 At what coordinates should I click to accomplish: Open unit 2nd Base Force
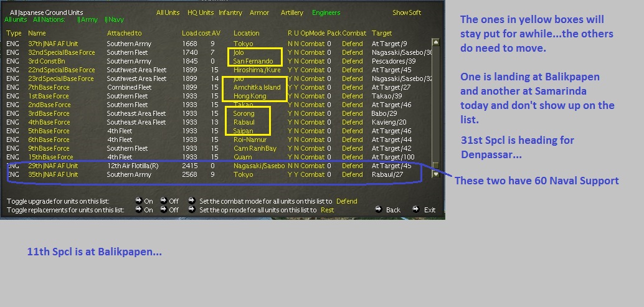pos(49,105)
